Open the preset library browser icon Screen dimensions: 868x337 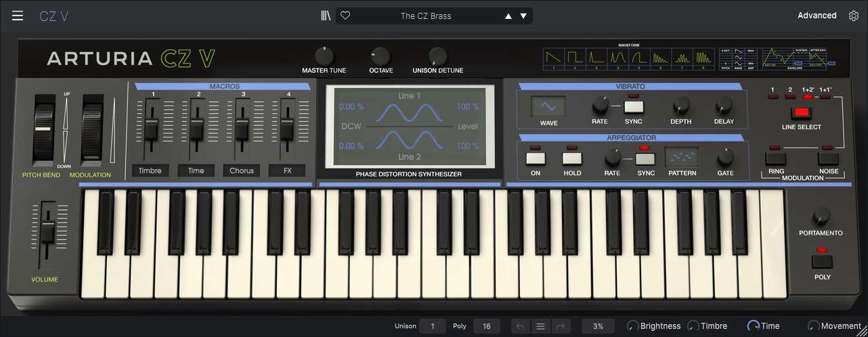[x=326, y=16]
